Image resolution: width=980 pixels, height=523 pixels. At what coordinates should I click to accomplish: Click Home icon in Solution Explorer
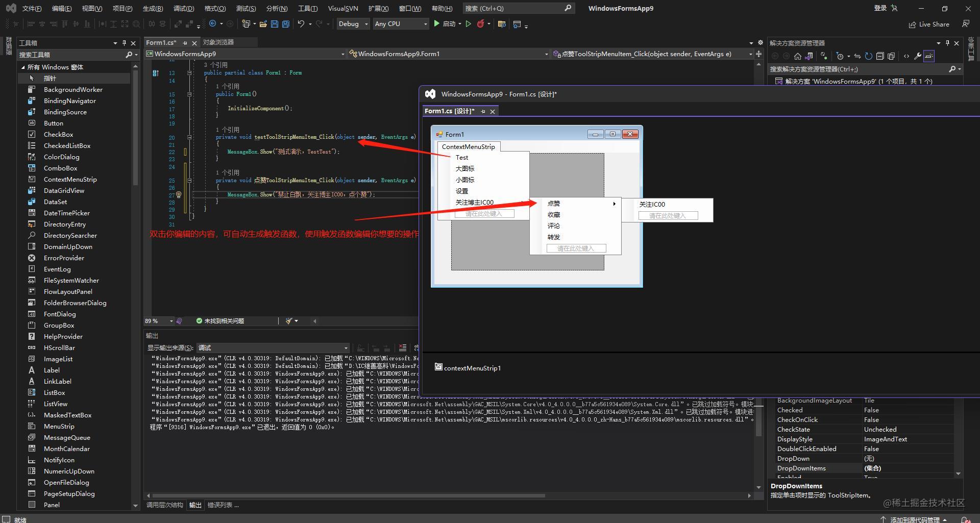[798, 56]
